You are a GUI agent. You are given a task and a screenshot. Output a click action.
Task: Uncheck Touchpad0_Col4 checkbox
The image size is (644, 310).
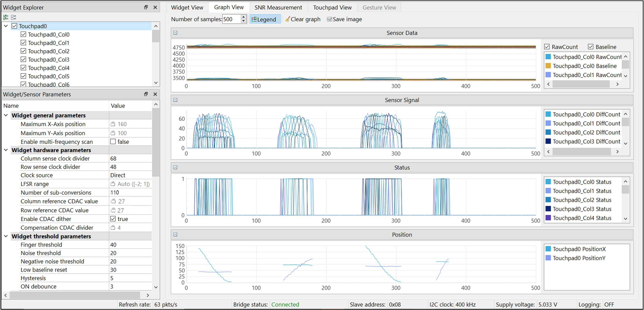(x=23, y=68)
